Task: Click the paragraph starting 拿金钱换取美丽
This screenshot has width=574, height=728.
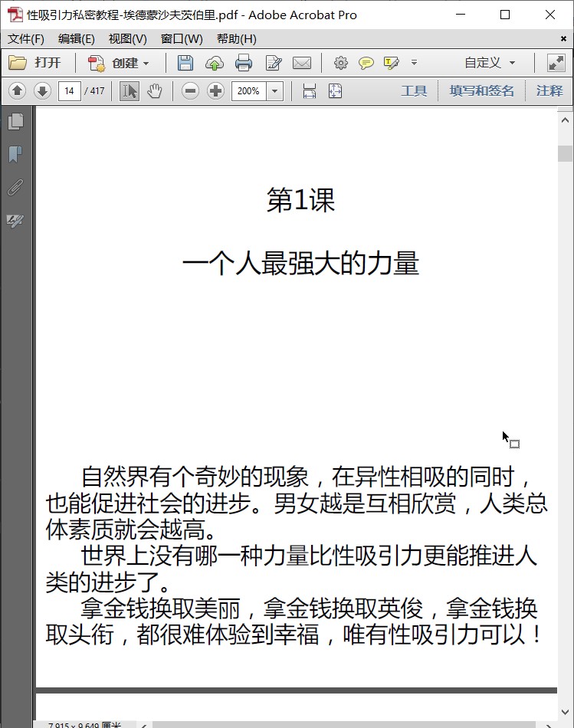Action: [x=293, y=621]
